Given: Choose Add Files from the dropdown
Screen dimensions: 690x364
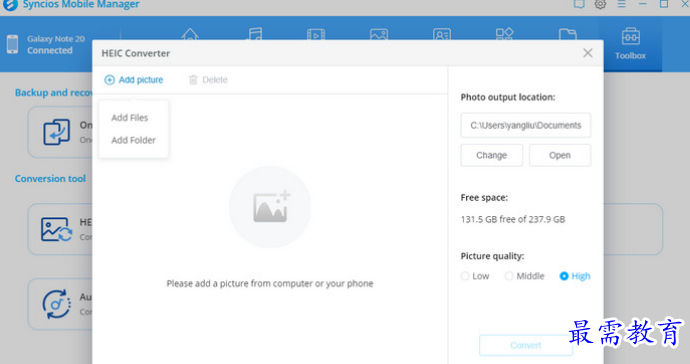Looking at the screenshot, I should pos(129,118).
